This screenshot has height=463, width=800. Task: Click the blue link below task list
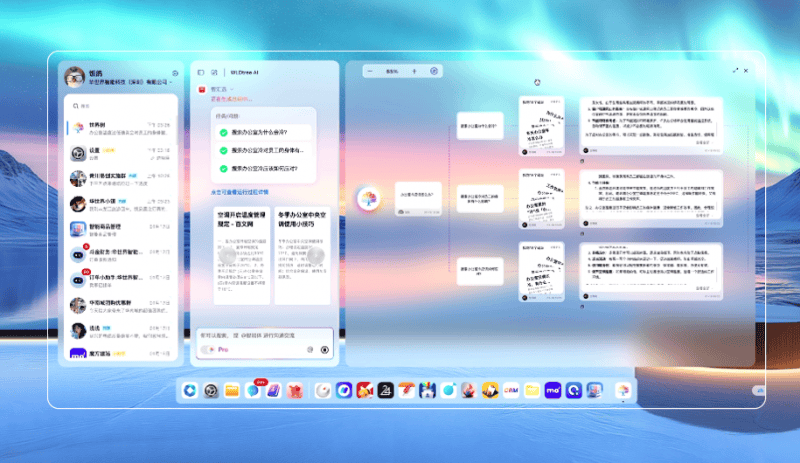point(239,190)
